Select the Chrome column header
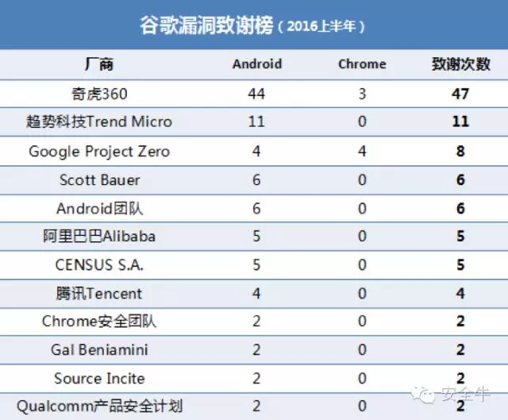This screenshot has height=420, width=508. click(362, 64)
